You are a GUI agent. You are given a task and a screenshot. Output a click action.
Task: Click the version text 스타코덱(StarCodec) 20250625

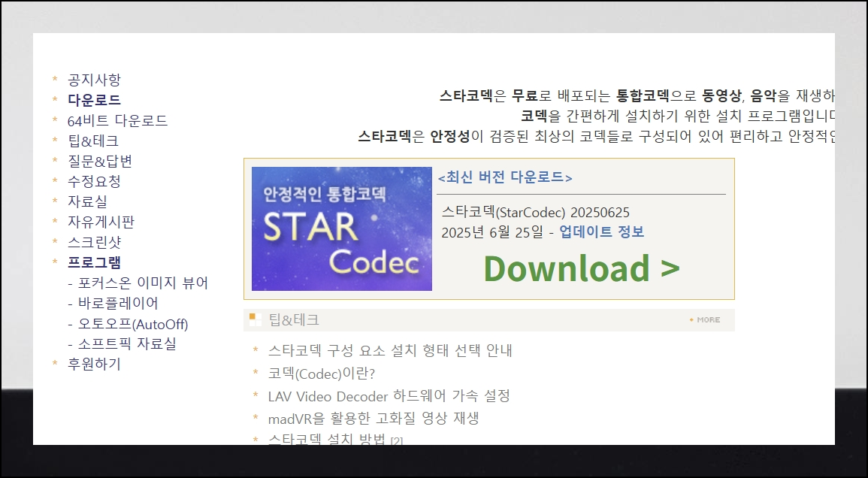pyautogui.click(x=535, y=213)
